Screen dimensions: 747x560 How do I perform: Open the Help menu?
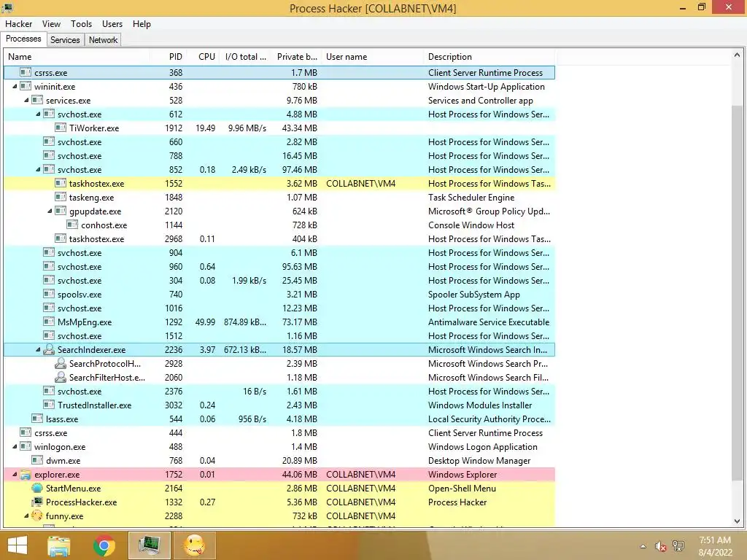142,24
